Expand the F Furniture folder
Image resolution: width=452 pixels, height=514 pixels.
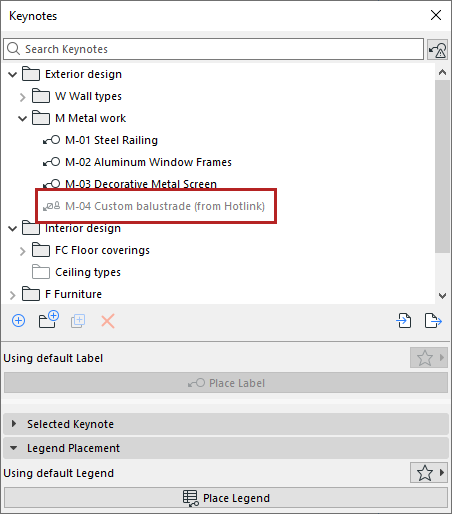(x=13, y=295)
